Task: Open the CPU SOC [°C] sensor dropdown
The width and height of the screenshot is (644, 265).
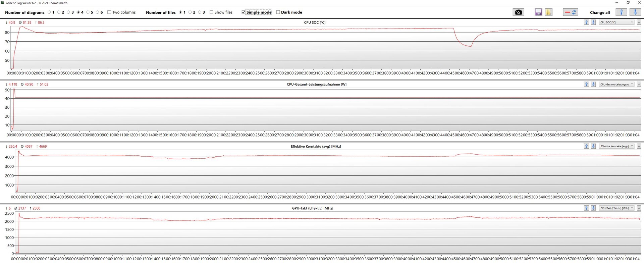Action: click(616, 22)
